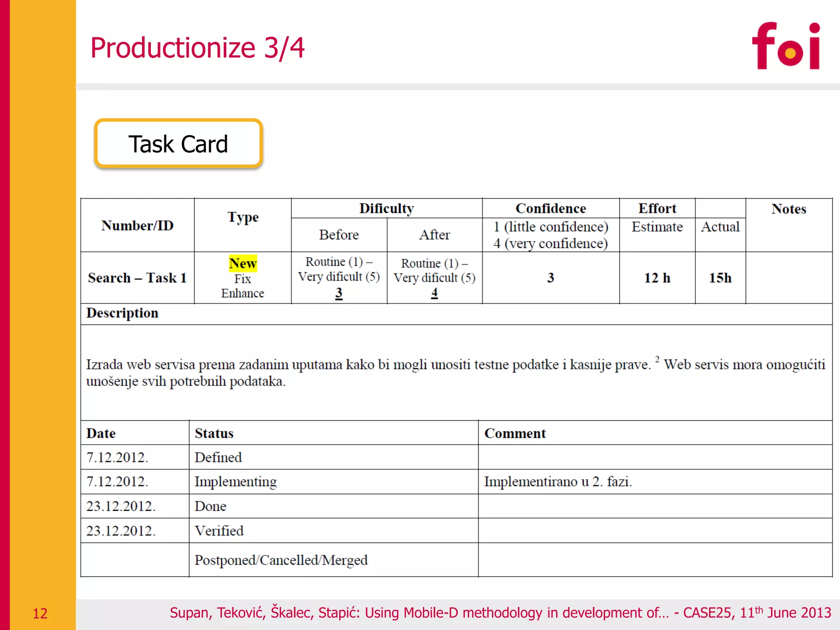Click underlined difficulty value 4
Screen dimensions: 840x630
tap(434, 293)
